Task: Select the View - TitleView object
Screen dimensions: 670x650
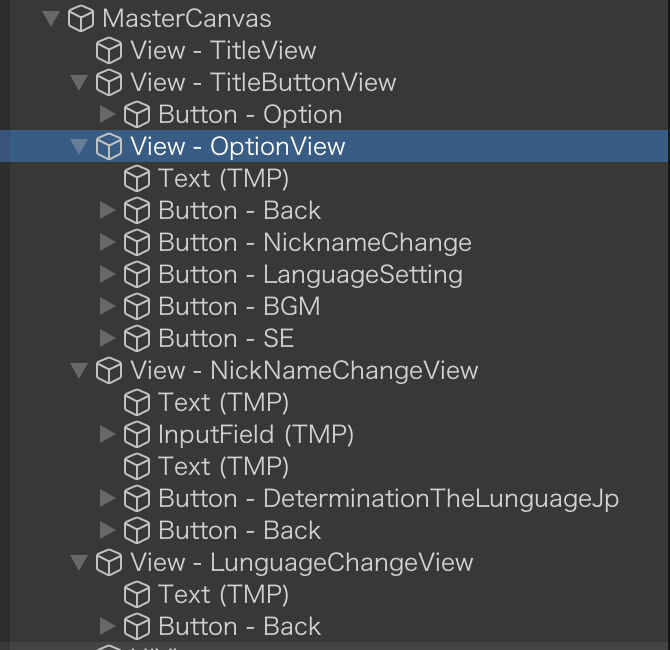Action: 223,51
